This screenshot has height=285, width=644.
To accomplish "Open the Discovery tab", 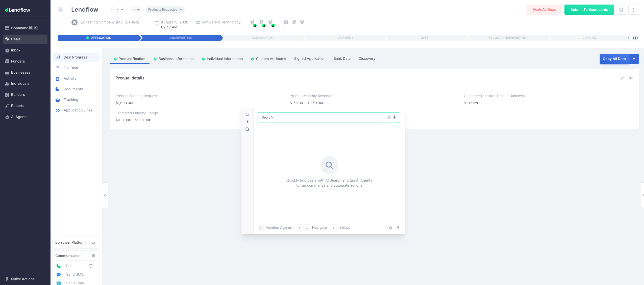I will pos(367,59).
